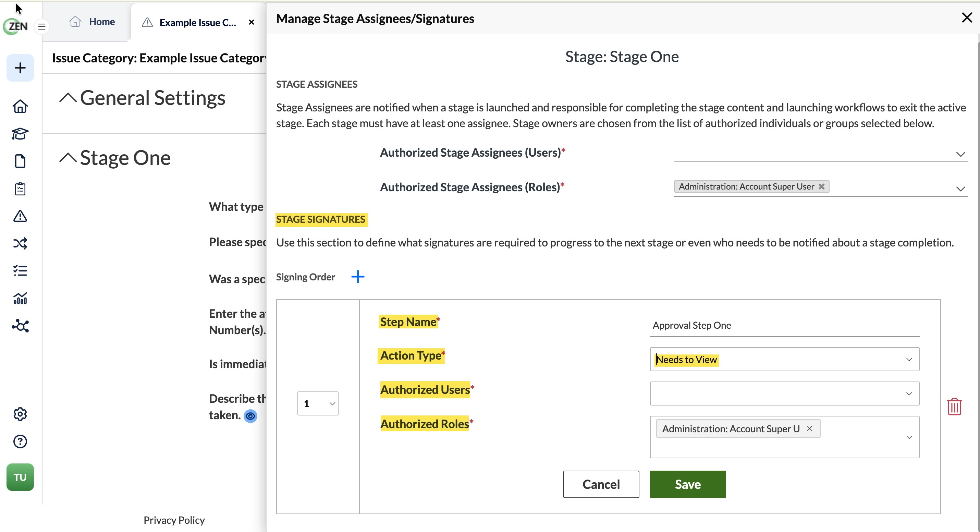
Task: Switch to the Home tab
Action: click(92, 22)
